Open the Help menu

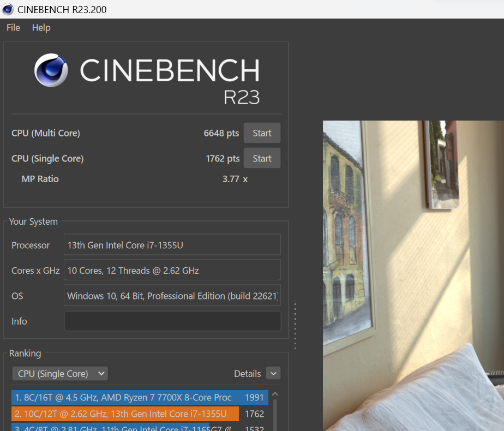pyautogui.click(x=41, y=28)
